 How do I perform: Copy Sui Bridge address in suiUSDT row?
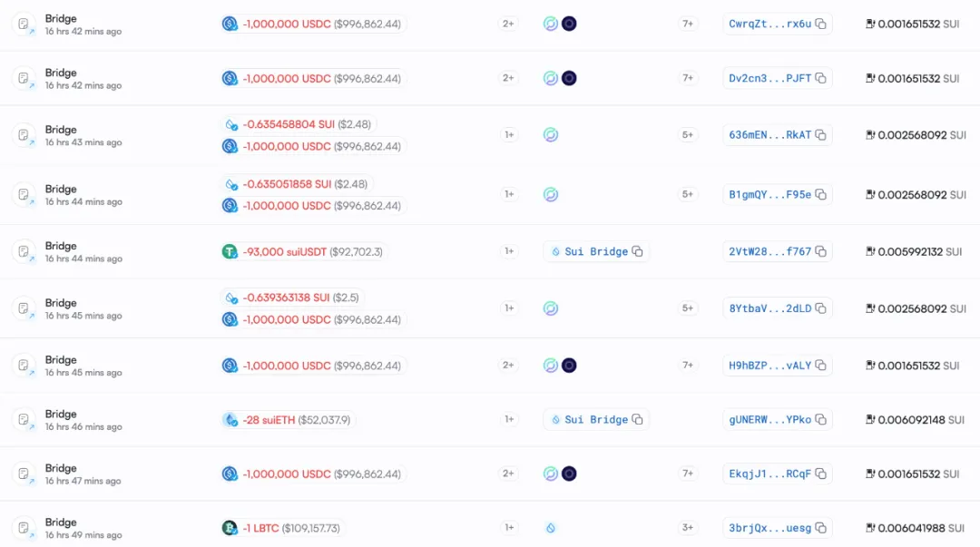[x=637, y=251]
